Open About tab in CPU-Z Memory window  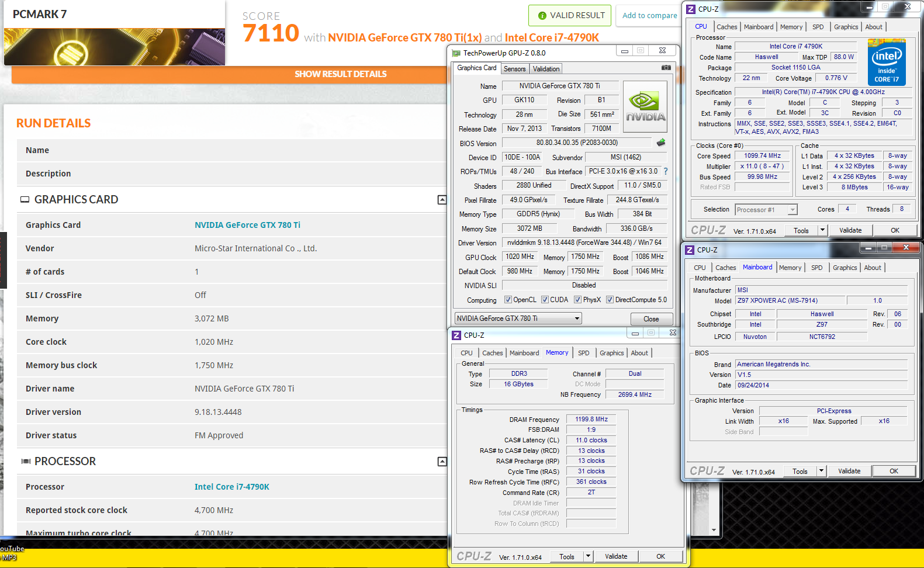tap(639, 353)
